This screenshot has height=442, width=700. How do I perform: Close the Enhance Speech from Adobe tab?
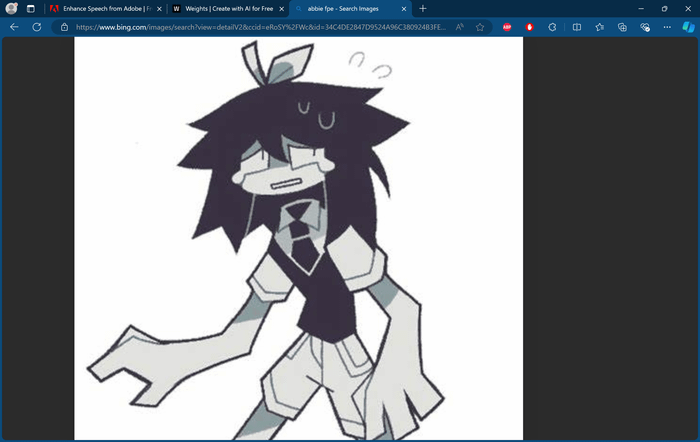[159, 9]
